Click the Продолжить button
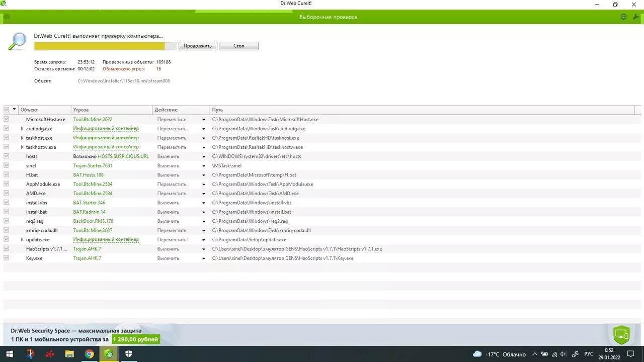Image resolution: width=644 pixels, height=362 pixels. click(x=198, y=46)
